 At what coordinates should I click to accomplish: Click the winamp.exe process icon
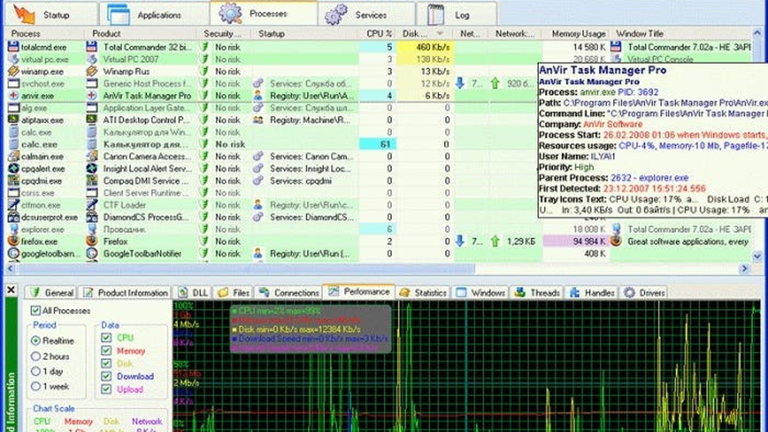[x=13, y=72]
